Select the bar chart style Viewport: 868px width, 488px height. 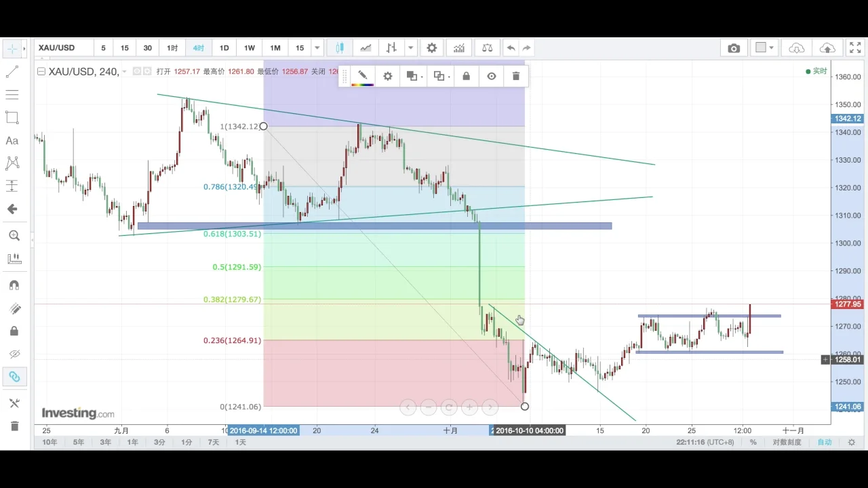(391, 48)
